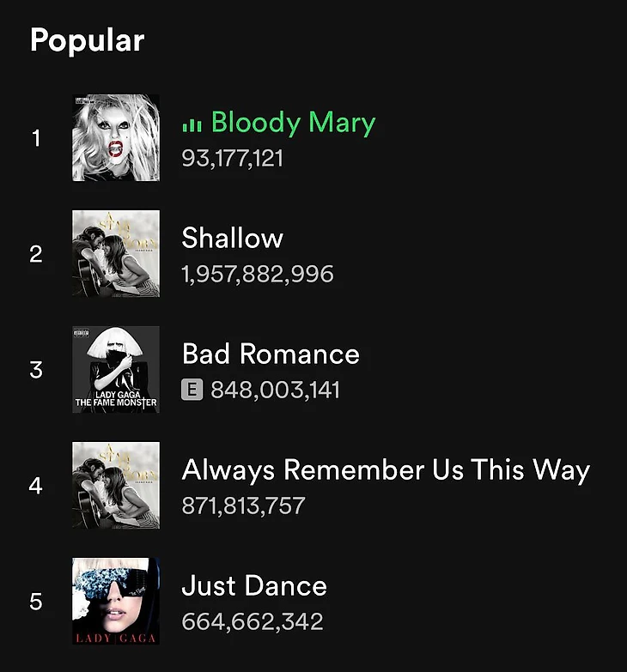Choose the Just Dance track title
627x672 pixels.
pos(254,586)
